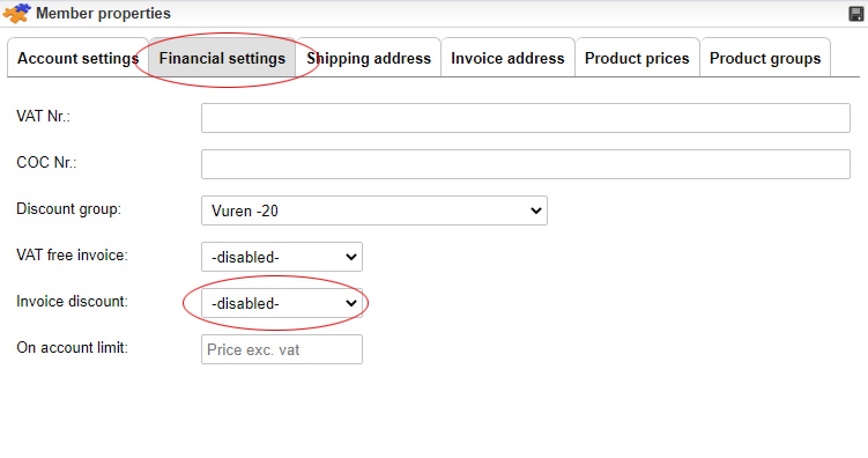This screenshot has height=458, width=868.
Task: Click the VAT Nr. label
Action: point(43,116)
